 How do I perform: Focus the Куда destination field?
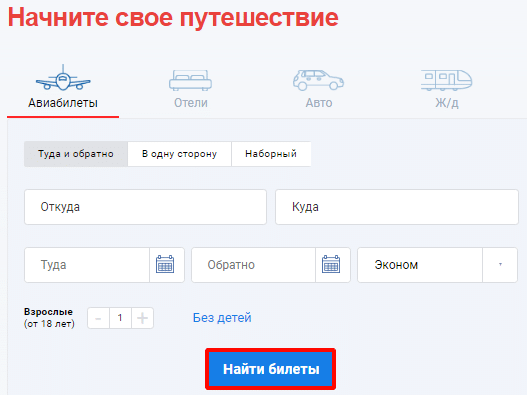coord(397,207)
